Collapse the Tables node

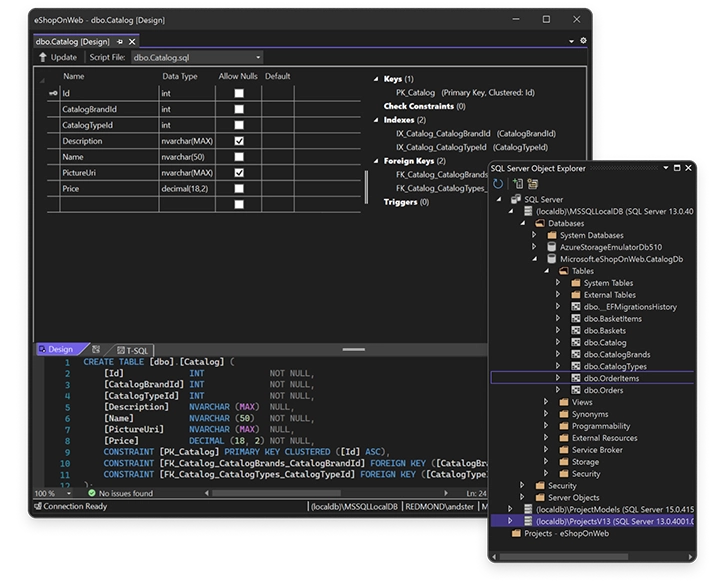click(x=547, y=271)
